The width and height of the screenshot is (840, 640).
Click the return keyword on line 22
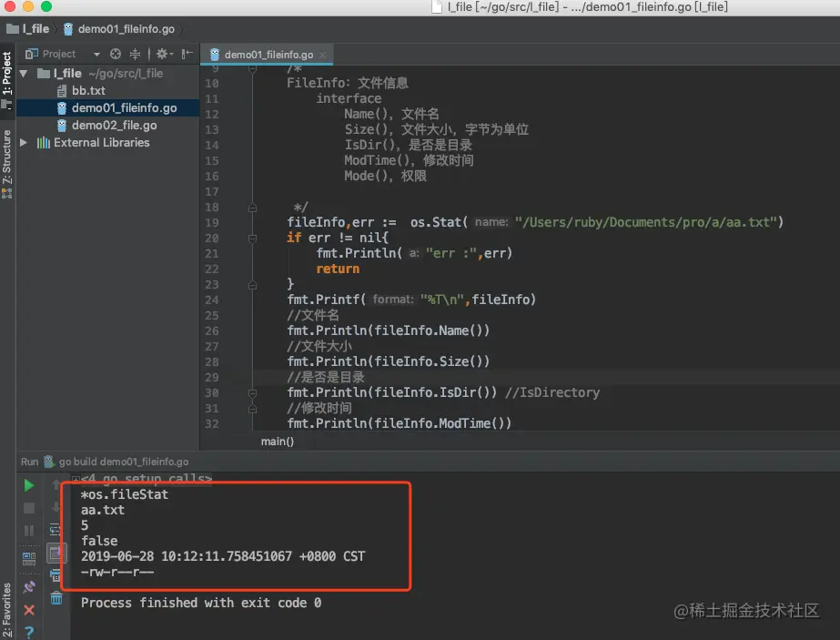[338, 269]
